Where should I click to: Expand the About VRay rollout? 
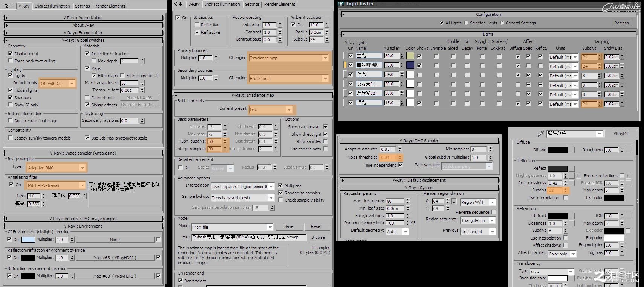click(x=83, y=25)
